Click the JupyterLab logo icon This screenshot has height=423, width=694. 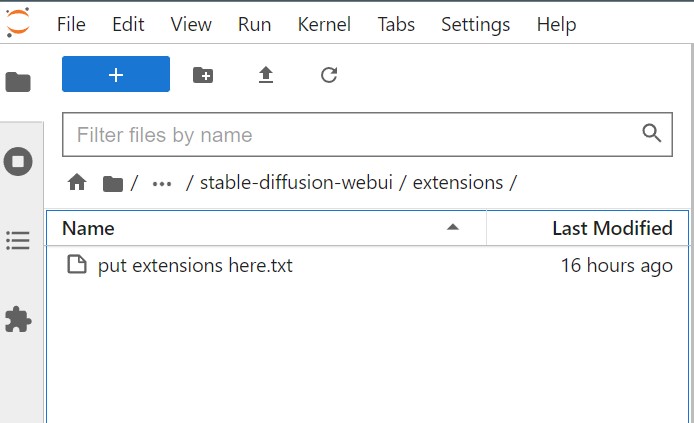click(17, 22)
